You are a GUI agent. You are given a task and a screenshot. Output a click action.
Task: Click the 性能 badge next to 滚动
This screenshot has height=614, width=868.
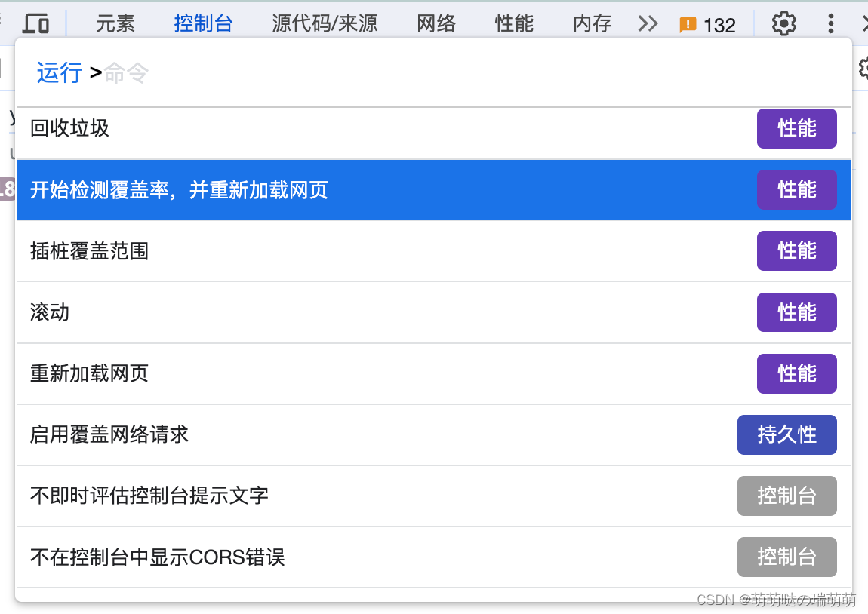(797, 312)
